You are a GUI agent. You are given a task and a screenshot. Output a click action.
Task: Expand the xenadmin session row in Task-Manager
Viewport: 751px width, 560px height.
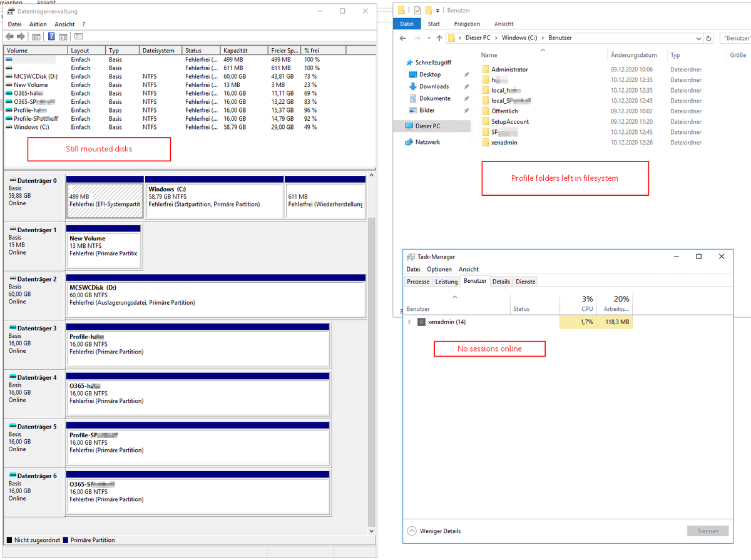coord(410,322)
